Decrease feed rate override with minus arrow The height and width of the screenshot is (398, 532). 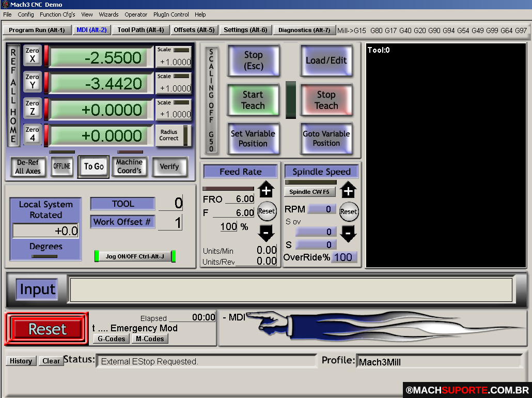pos(266,233)
